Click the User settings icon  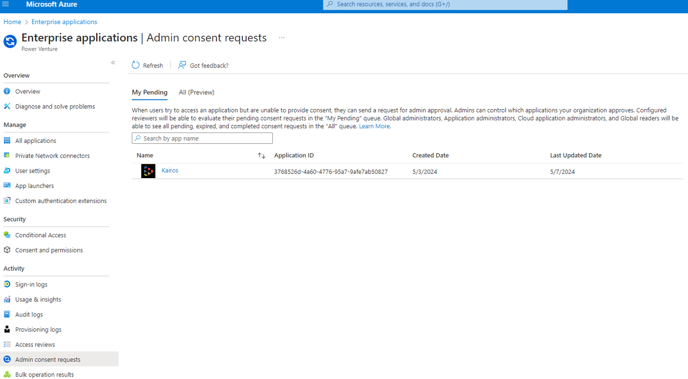point(7,171)
